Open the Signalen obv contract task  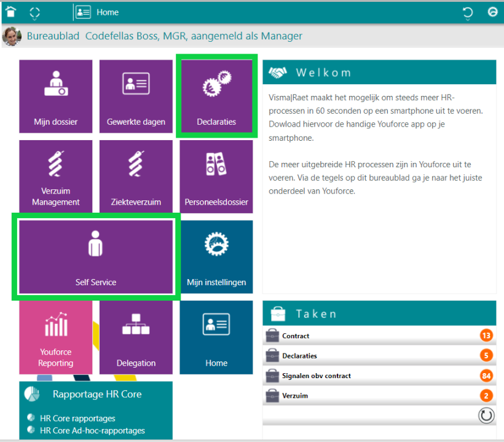point(379,376)
